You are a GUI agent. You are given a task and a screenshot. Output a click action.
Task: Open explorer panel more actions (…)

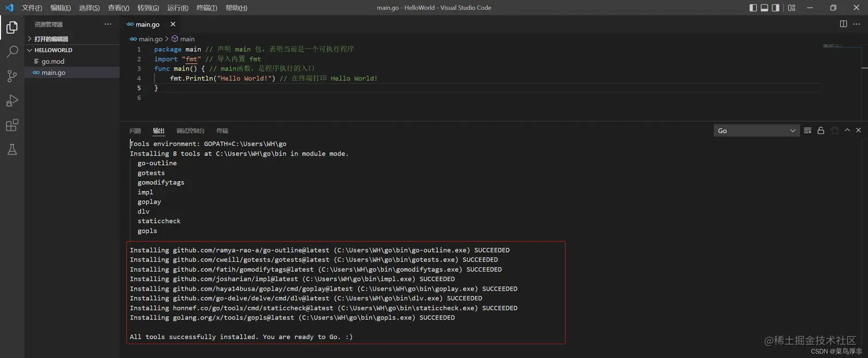tap(108, 24)
